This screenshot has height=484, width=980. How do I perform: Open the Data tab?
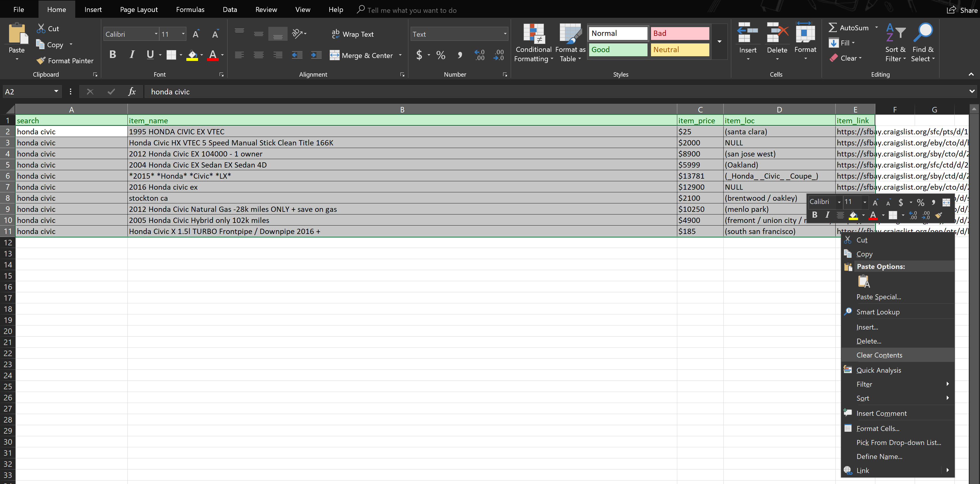tap(230, 10)
